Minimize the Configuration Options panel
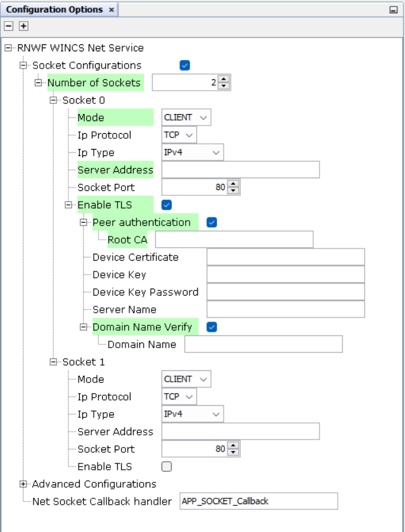 [394, 10]
